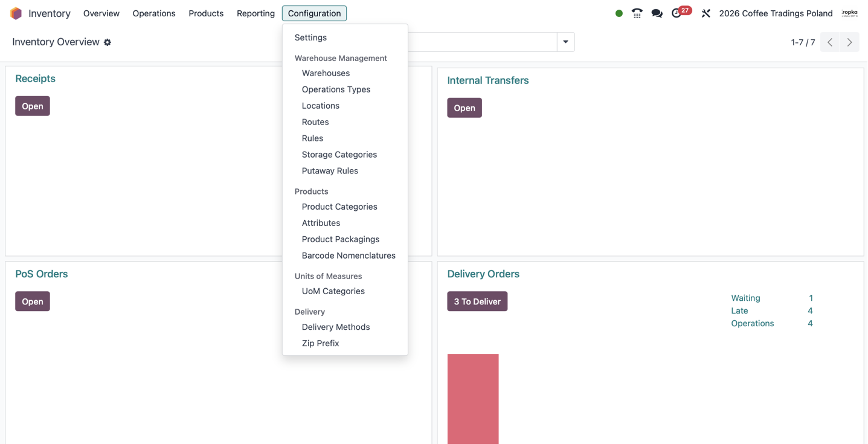This screenshot has width=868, height=444.
Task: Select Putaway Rules menu entry
Action: point(345,171)
